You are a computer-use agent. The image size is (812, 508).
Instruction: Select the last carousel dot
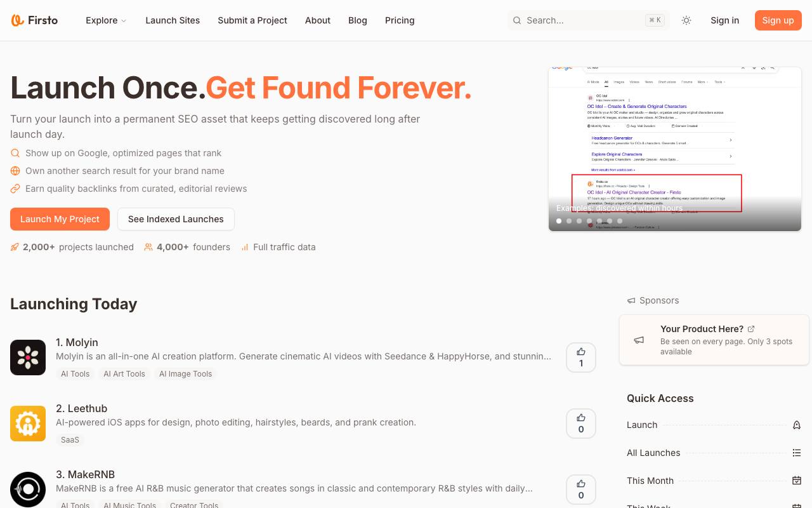point(620,221)
